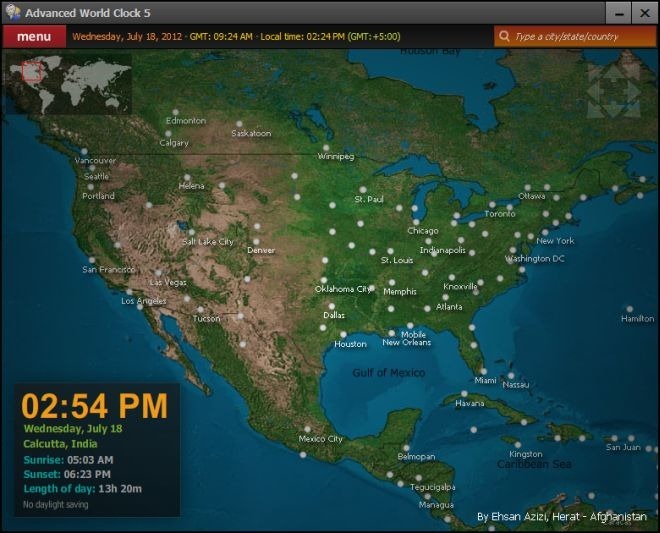Select the Memphis city marker

[392, 282]
